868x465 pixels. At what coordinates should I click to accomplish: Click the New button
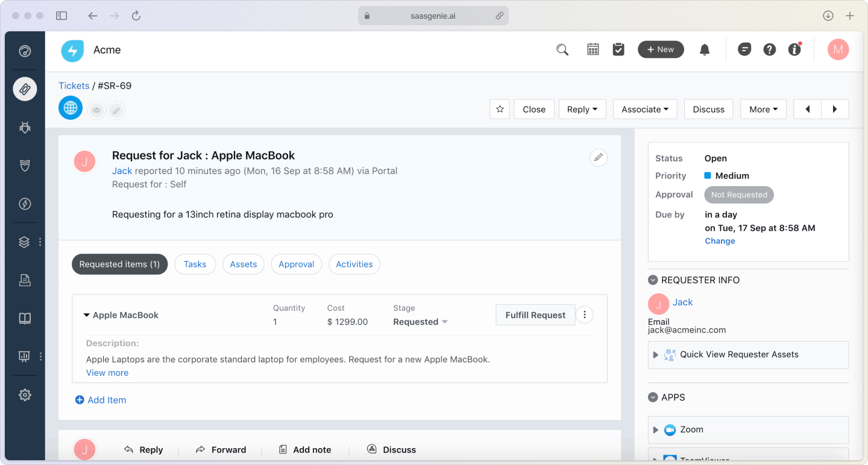[661, 49]
